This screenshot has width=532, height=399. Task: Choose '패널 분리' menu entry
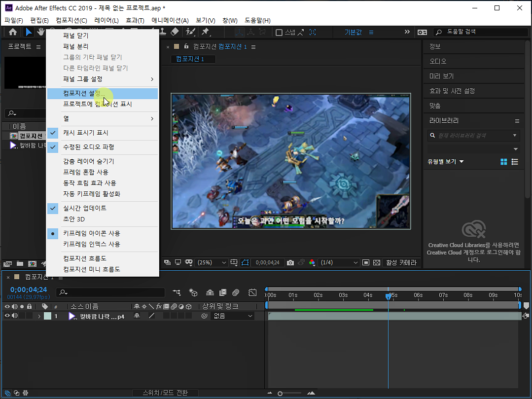(x=103, y=46)
